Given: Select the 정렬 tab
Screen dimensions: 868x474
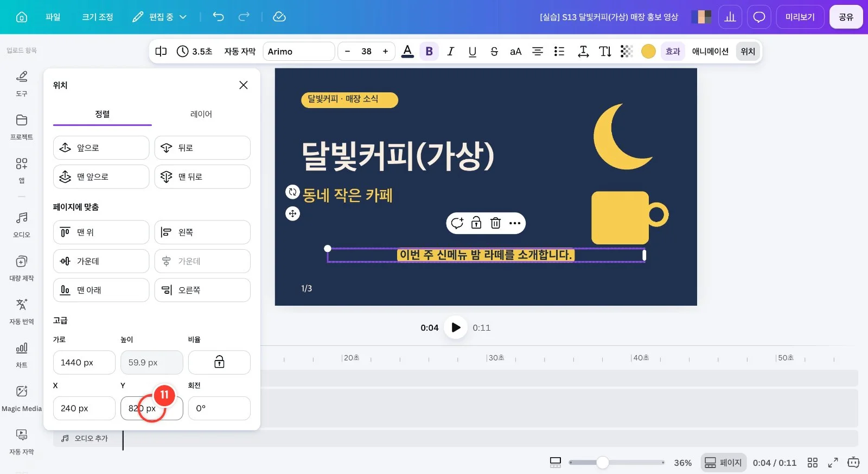Looking at the screenshot, I should (x=103, y=114).
